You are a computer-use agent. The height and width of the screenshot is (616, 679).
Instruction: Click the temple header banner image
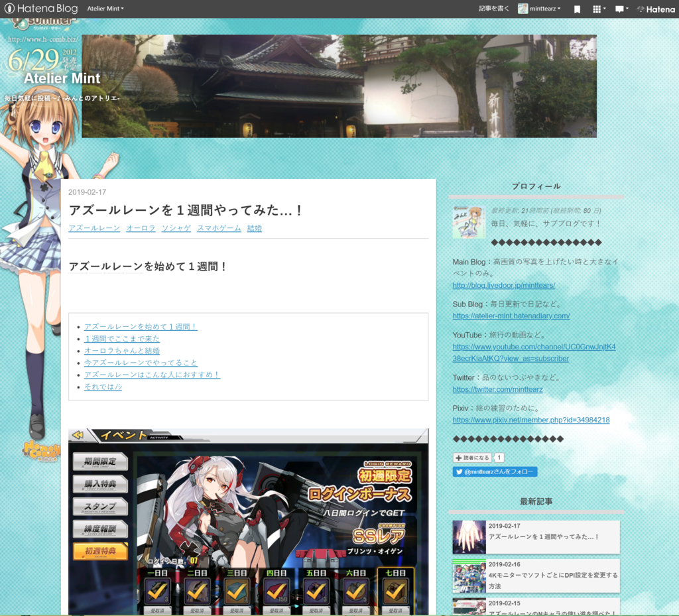pyautogui.click(x=339, y=86)
